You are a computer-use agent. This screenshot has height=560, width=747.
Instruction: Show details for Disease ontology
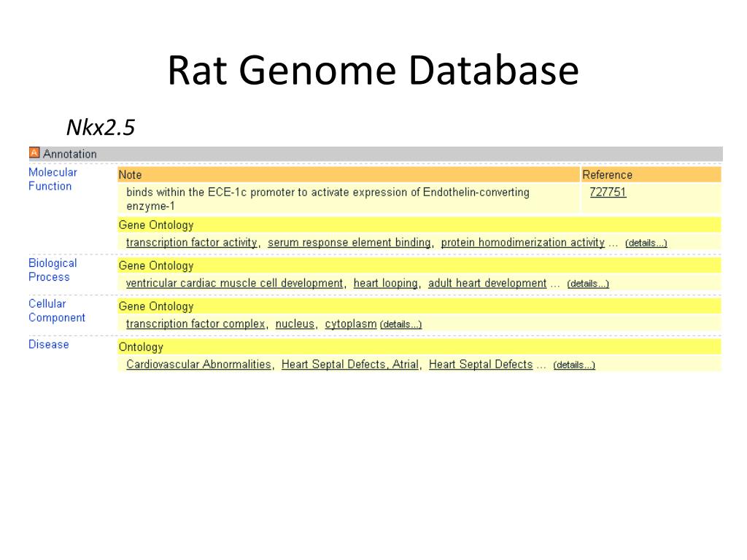[x=574, y=365]
